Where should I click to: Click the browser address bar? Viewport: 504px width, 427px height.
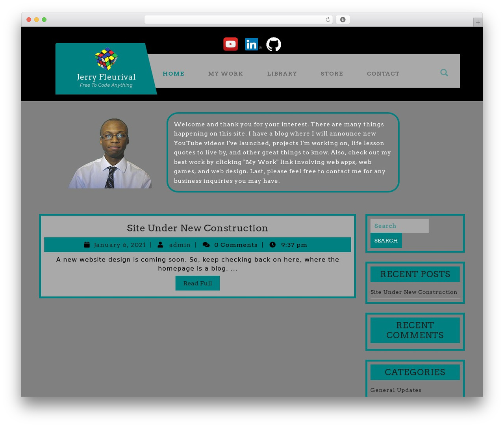238,20
